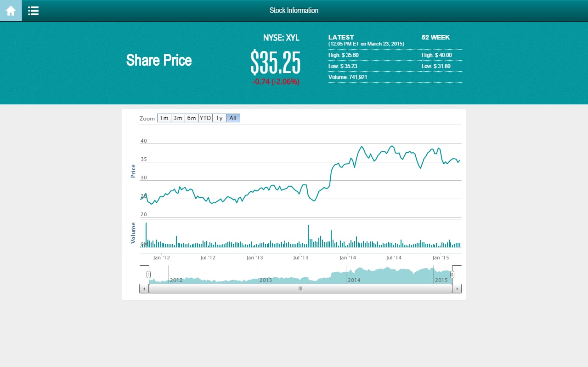
Task: Click the Share Price heading
Action: point(159,60)
